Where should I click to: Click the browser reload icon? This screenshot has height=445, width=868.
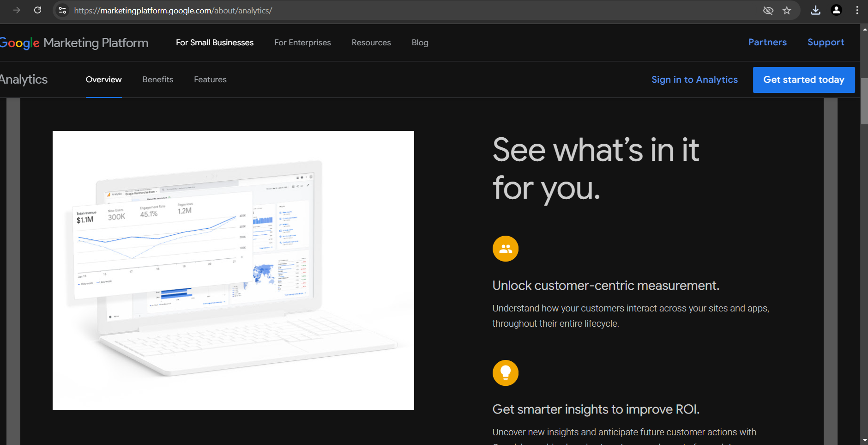click(38, 10)
